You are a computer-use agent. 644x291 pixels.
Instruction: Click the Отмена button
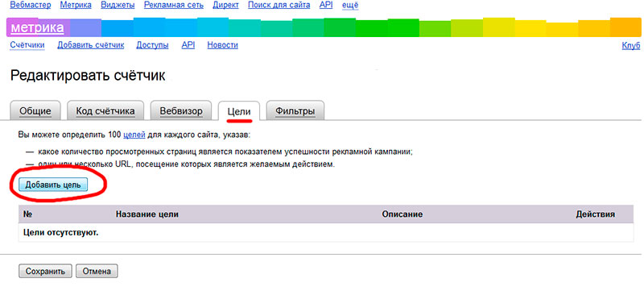point(97,272)
